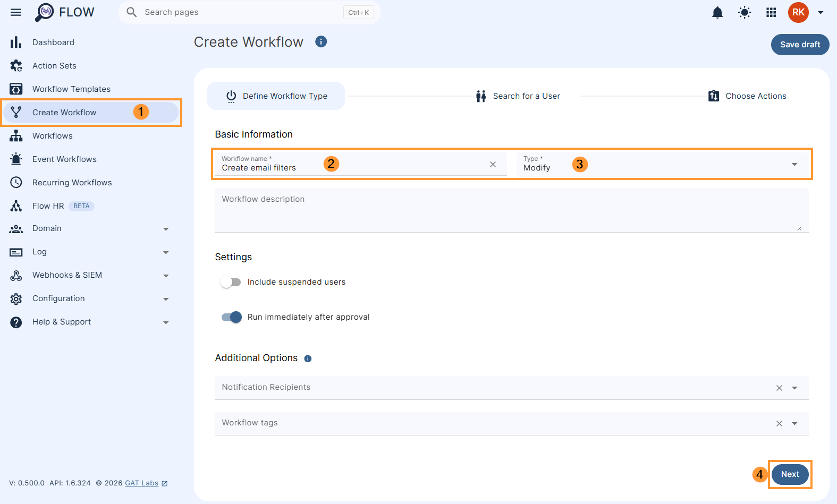
Task: Click the Webhooks & SIEM icon
Action: pyautogui.click(x=16, y=275)
